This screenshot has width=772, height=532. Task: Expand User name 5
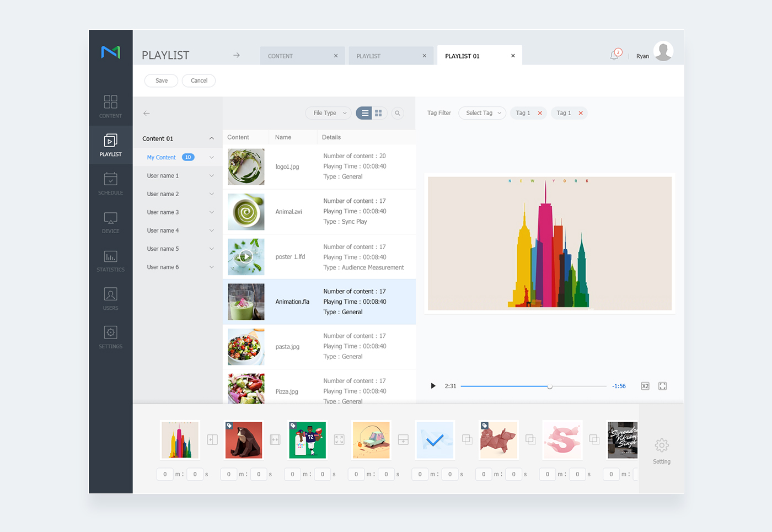point(212,249)
